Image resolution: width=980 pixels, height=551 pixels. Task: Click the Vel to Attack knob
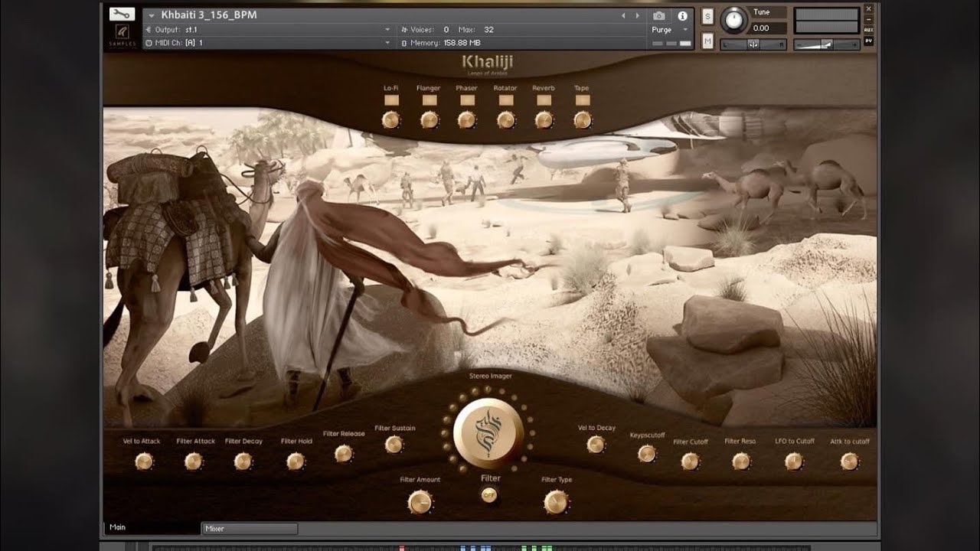coord(144,461)
